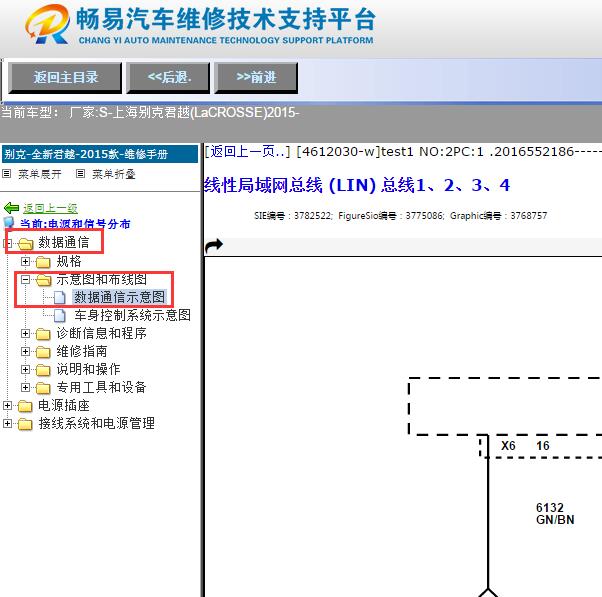Select the 说明和操作 tree label

(88, 369)
